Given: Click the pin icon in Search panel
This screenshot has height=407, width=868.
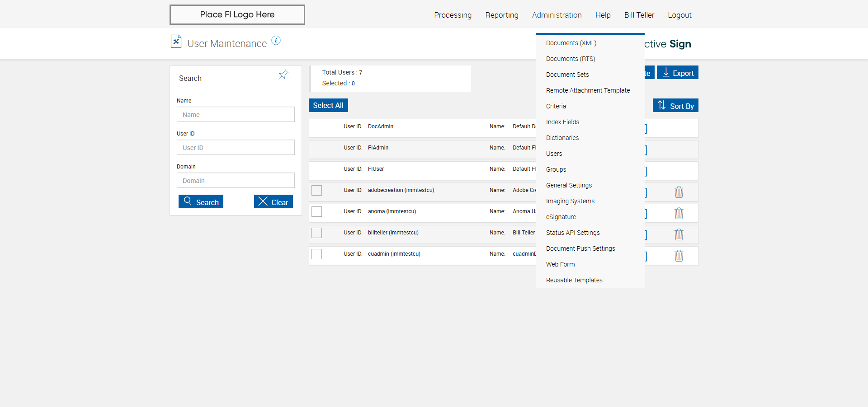Looking at the screenshot, I should pos(283,75).
